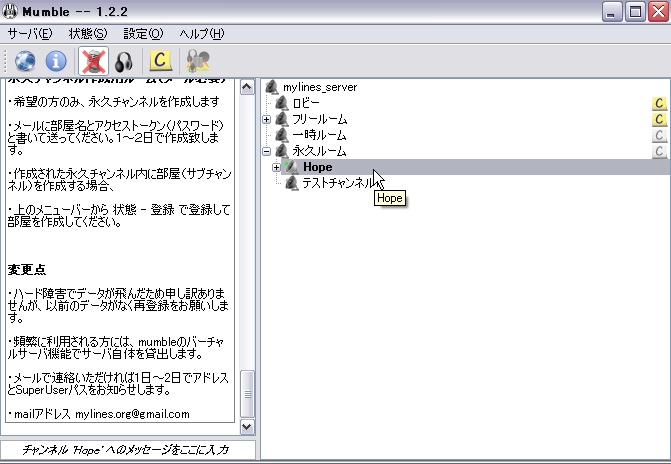View grey comment icon on 永久ルーム row
The height and width of the screenshot is (464, 671).
(x=659, y=151)
